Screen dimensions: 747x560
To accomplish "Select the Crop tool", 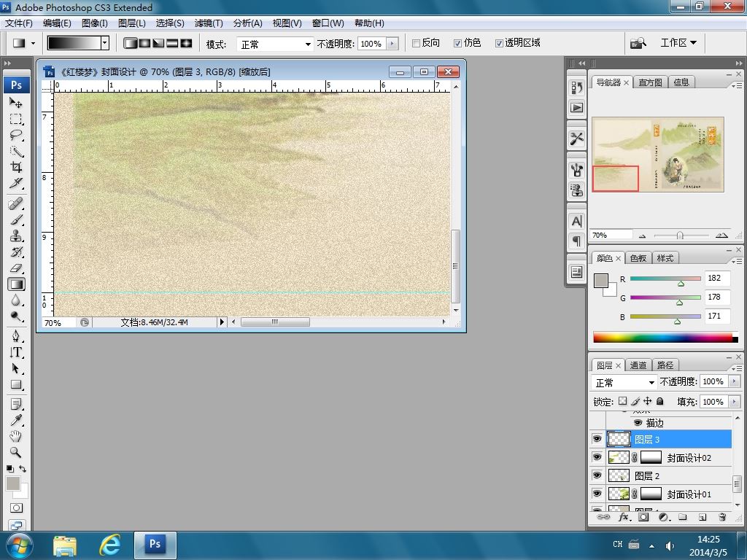I will point(16,167).
